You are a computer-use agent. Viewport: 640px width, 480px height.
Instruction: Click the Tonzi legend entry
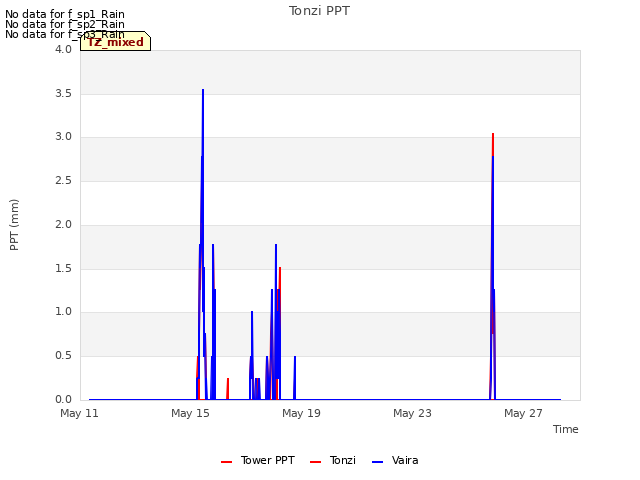[333, 460]
